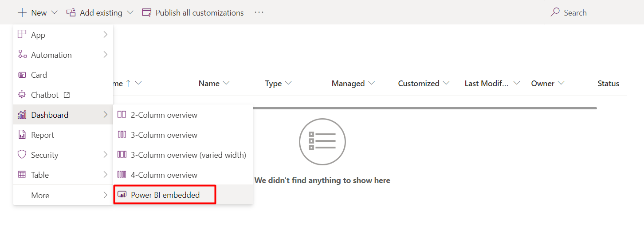Click the Owner column header
Image resolution: width=644 pixels, height=228 pixels.
543,83
